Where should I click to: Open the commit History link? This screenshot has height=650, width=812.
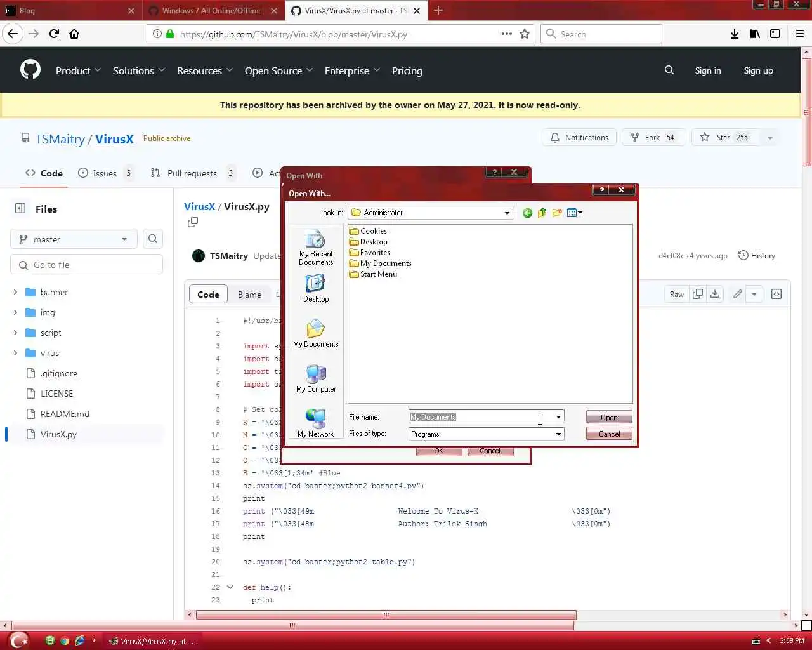757,255
